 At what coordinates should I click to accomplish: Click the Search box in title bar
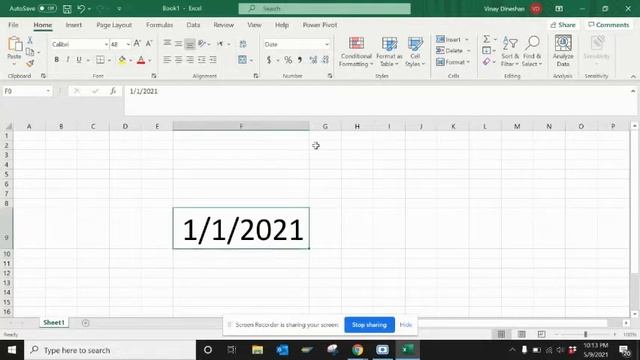[x=324, y=9]
